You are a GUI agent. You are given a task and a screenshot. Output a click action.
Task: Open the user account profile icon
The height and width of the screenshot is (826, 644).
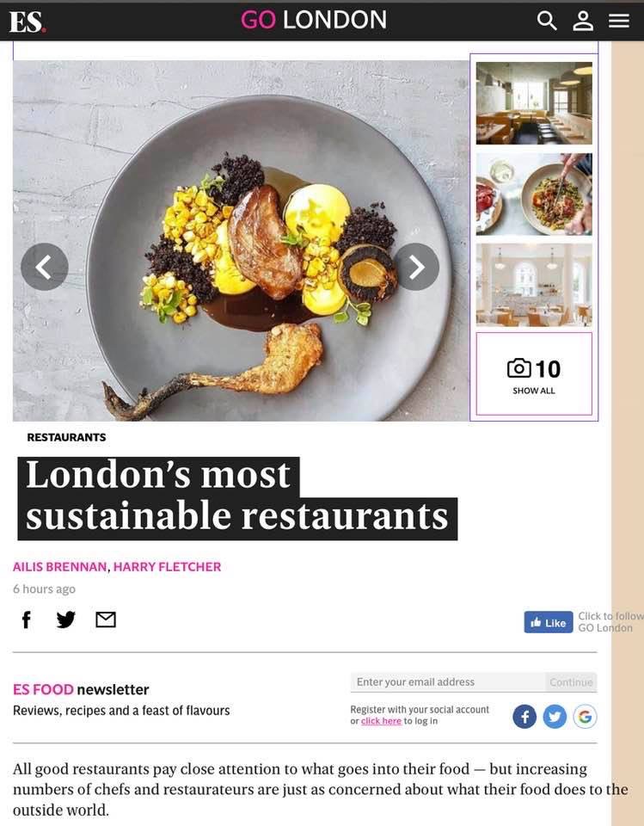(583, 21)
